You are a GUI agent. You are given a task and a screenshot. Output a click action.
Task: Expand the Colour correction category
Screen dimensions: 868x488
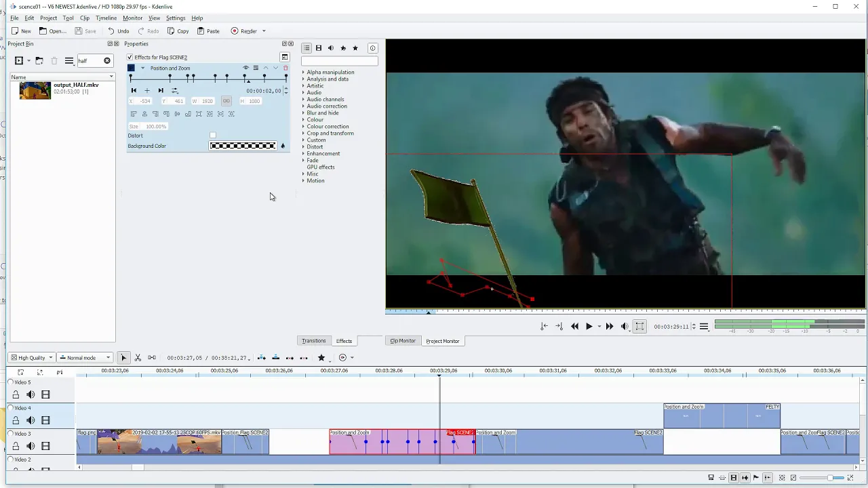[303, 127]
